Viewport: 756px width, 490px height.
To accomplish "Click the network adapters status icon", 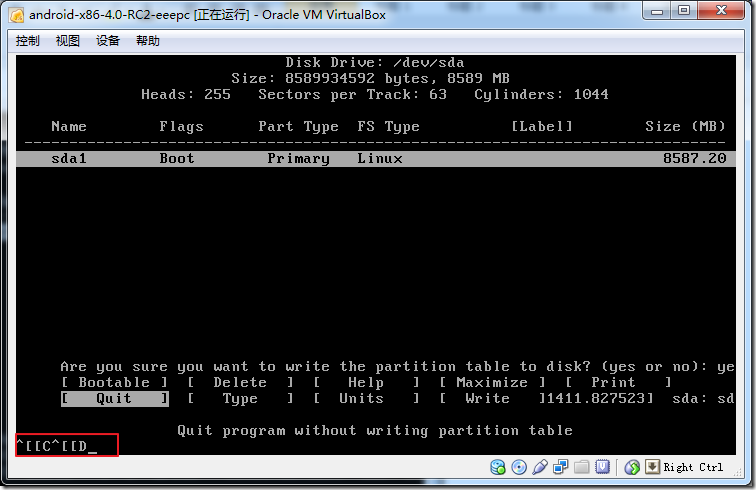I will tap(561, 467).
